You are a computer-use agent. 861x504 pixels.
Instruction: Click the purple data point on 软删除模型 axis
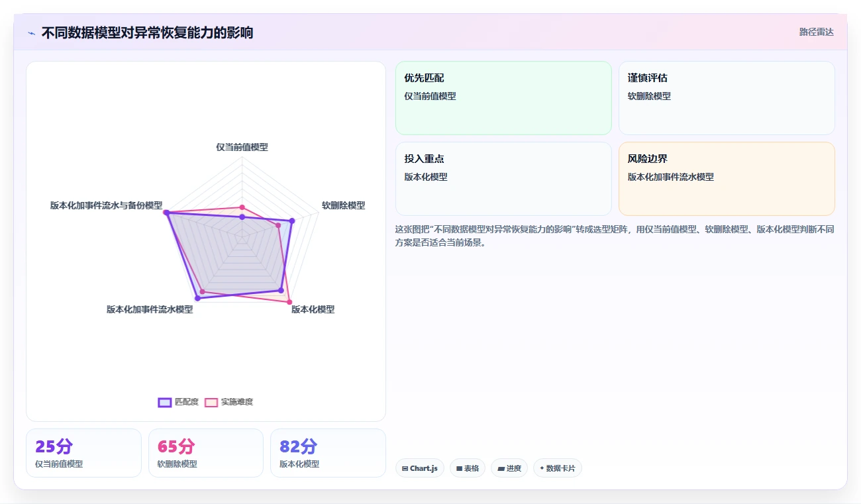pyautogui.click(x=292, y=221)
